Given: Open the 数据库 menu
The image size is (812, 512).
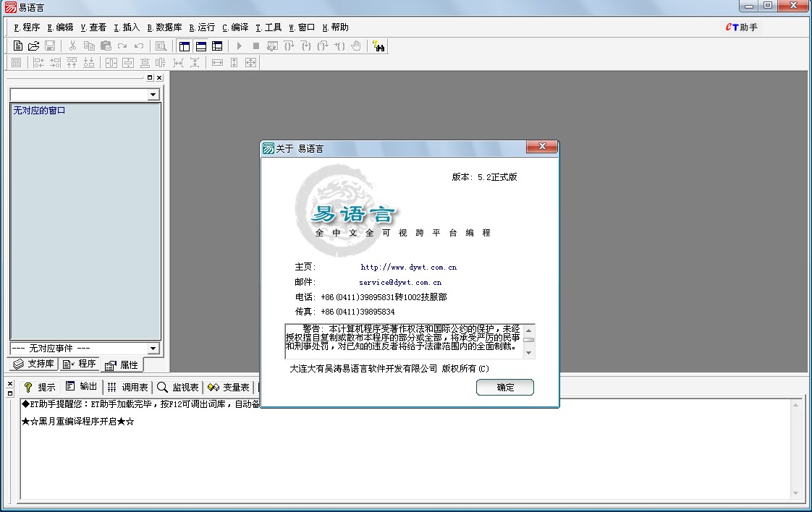Looking at the screenshot, I should (165, 27).
